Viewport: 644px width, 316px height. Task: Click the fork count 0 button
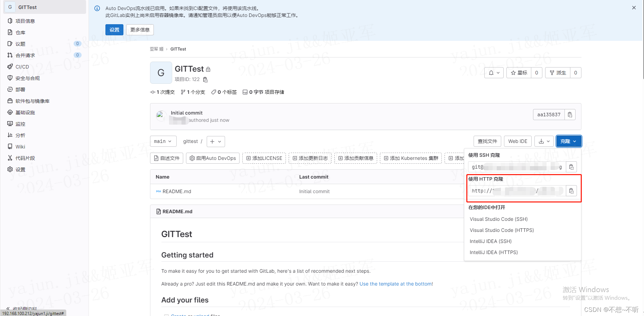(x=576, y=73)
